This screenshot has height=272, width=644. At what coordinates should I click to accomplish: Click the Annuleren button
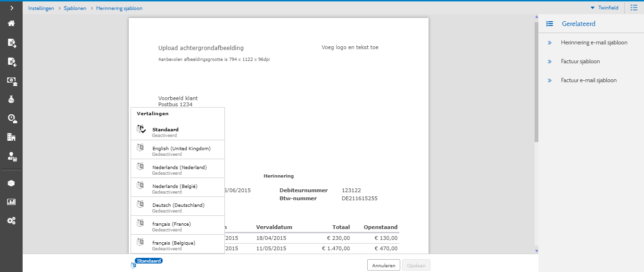(383, 265)
